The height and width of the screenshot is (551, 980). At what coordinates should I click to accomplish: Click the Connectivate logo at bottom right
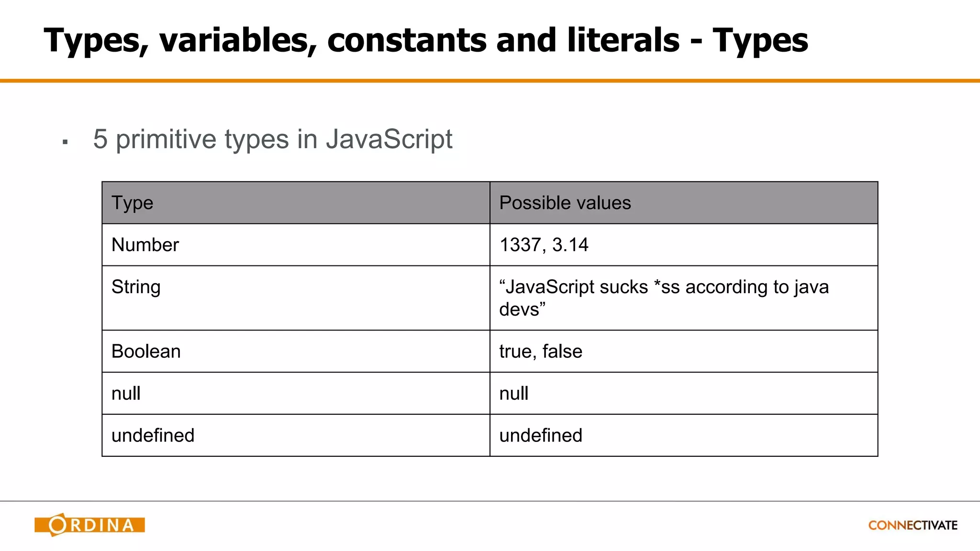pos(913,525)
